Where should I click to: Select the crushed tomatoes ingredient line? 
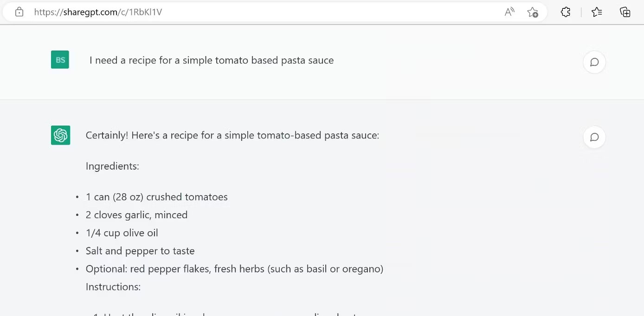pos(156,197)
